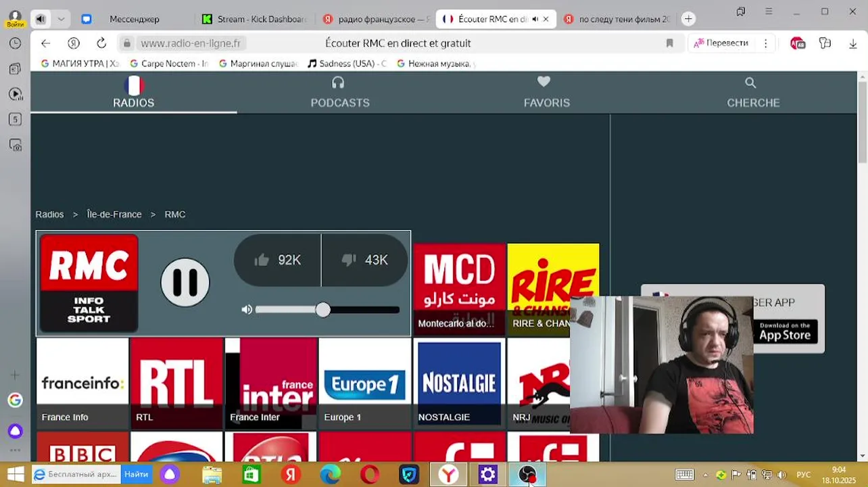Click the Radios breadcrumb link
Image resolution: width=868 pixels, height=487 pixels.
[x=49, y=214]
